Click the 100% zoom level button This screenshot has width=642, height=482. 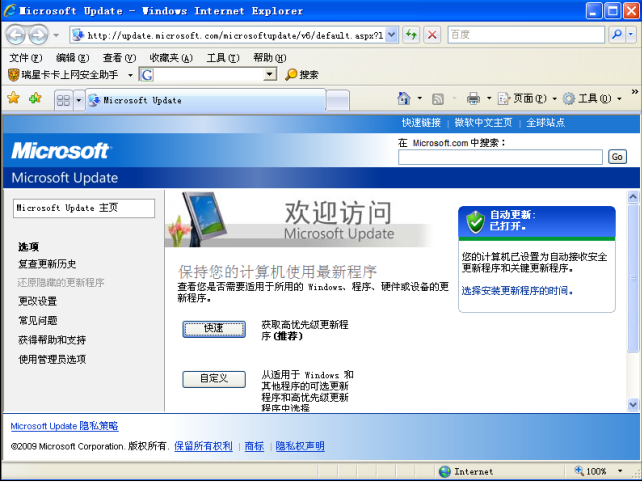click(x=590, y=471)
